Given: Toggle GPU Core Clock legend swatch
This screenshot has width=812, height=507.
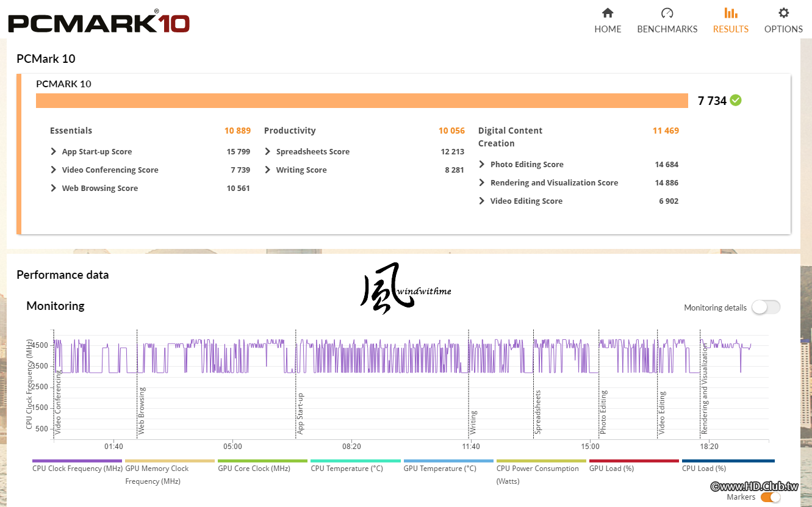Looking at the screenshot, I should (x=262, y=461).
